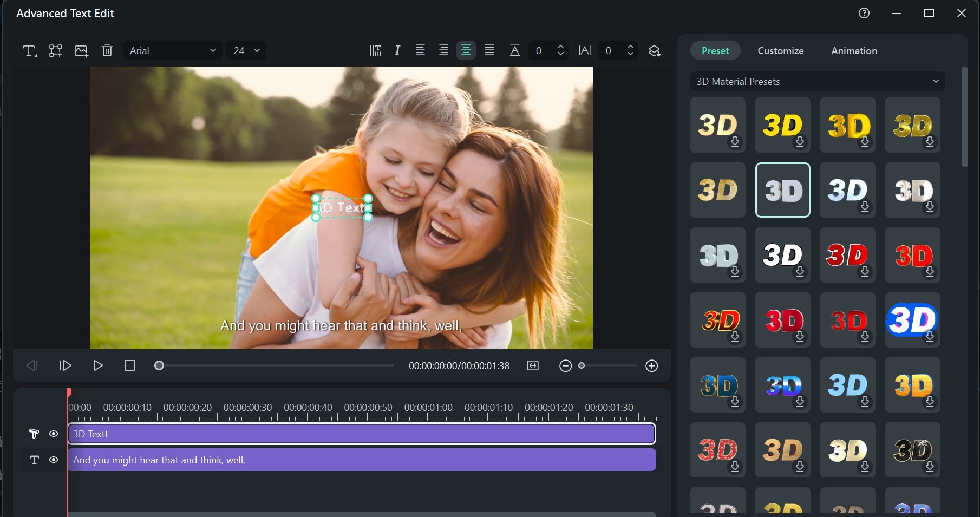Select the matte gold 3D preset without download icon
This screenshot has height=517, width=980.
click(x=718, y=190)
